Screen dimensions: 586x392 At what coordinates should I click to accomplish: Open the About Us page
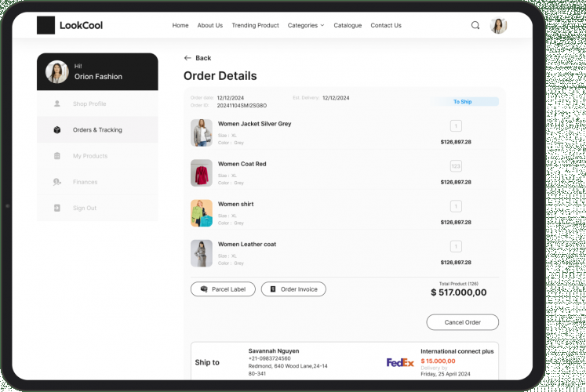pos(210,25)
